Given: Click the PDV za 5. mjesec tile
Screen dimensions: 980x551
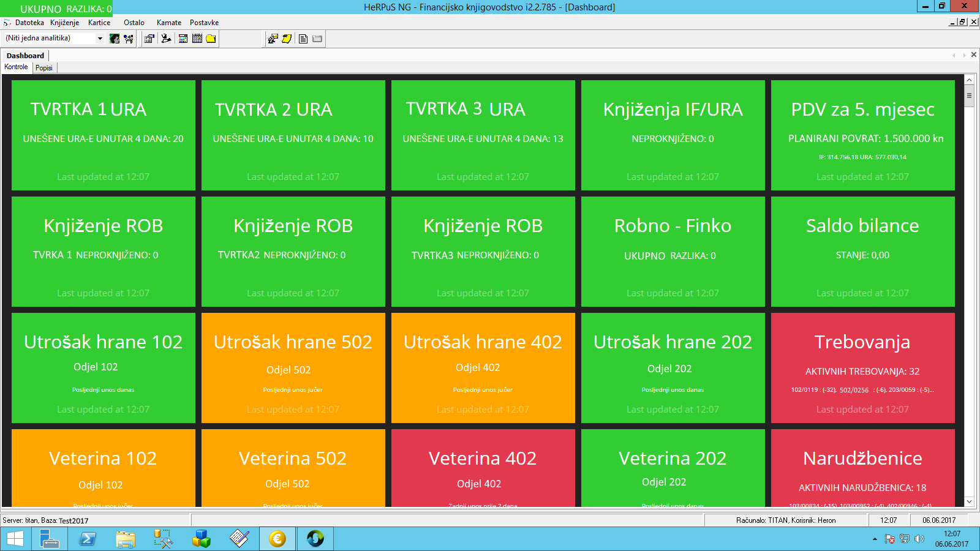Looking at the screenshot, I should [862, 135].
